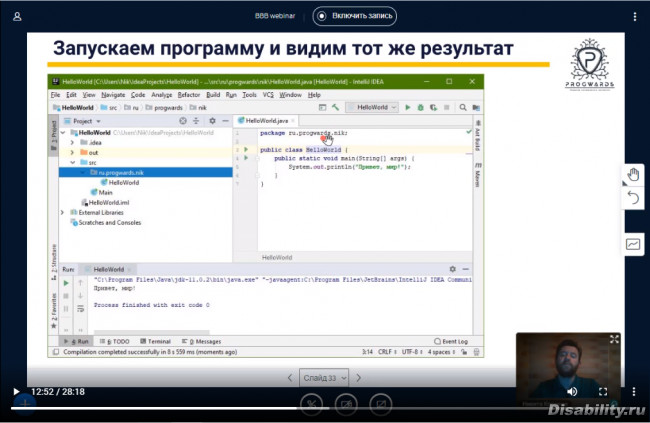Collapse the HelloWorld project root

click(63, 133)
